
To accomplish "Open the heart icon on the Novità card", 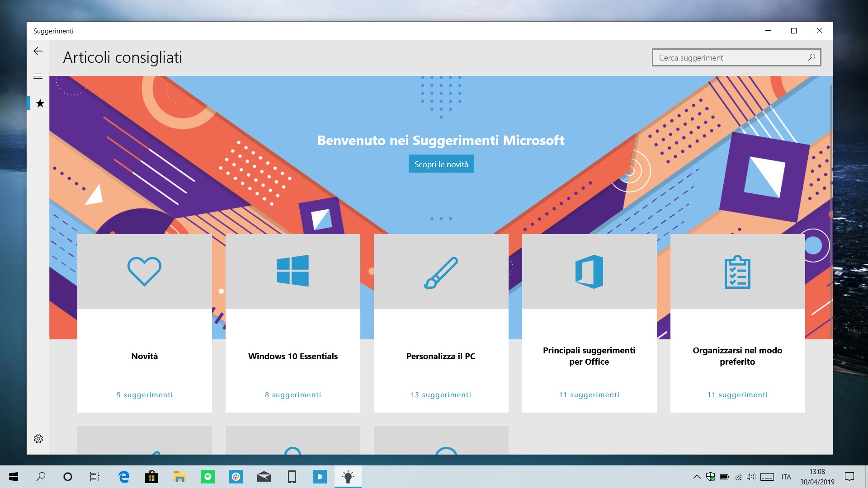I will click(144, 271).
